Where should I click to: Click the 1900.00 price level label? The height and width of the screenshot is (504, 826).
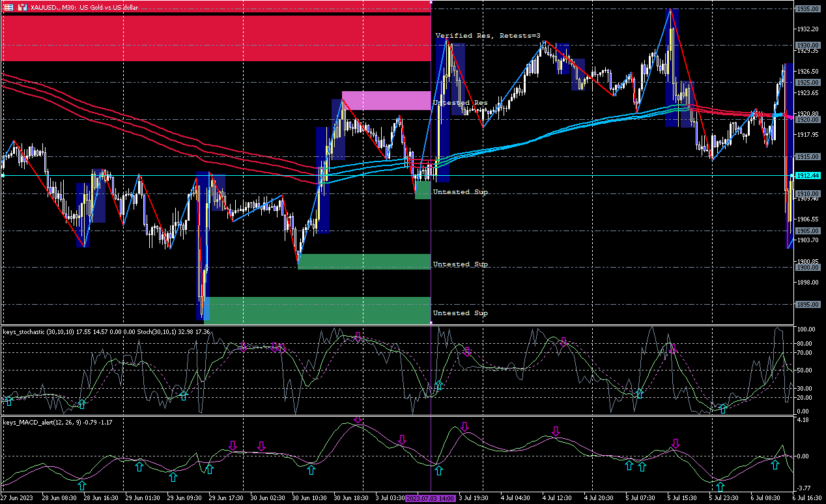coord(808,268)
